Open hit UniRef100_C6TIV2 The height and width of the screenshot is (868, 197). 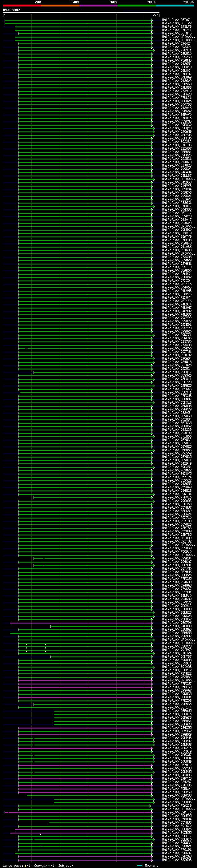point(177,23)
